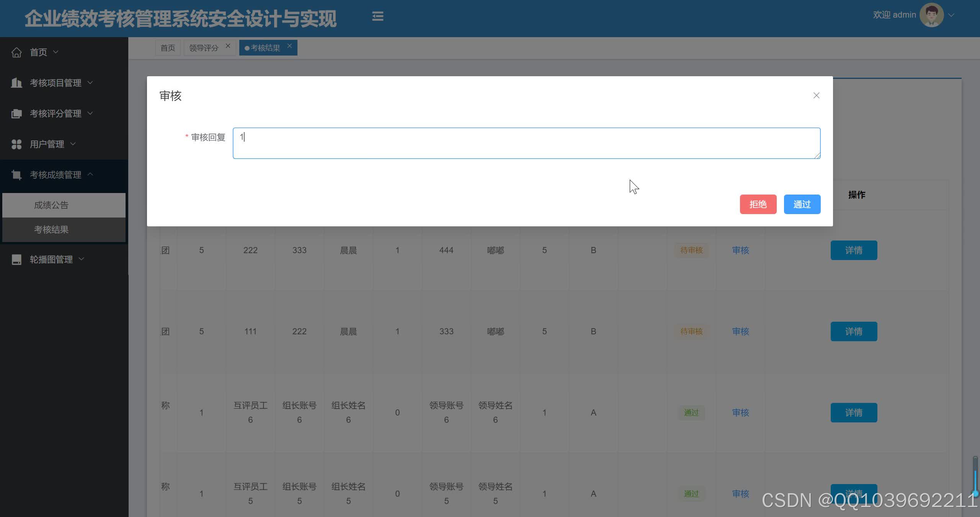980x517 pixels.
Task: Click the 轮播图管理 panel icon
Action: point(16,260)
